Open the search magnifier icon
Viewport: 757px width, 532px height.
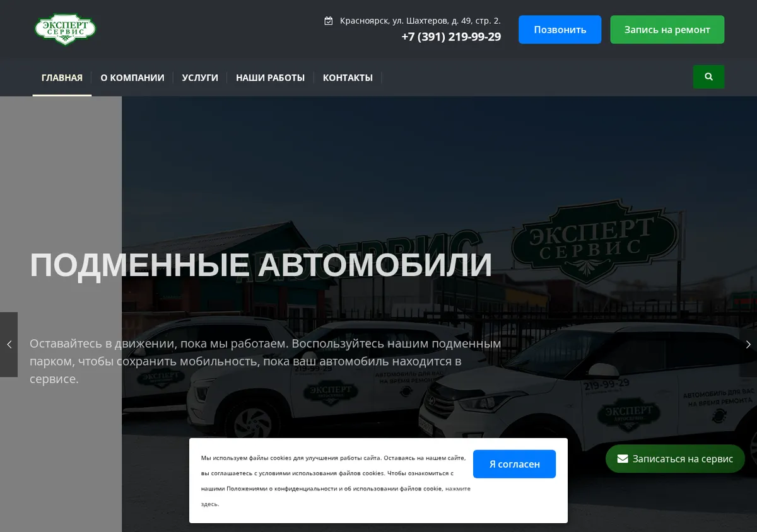(x=708, y=77)
